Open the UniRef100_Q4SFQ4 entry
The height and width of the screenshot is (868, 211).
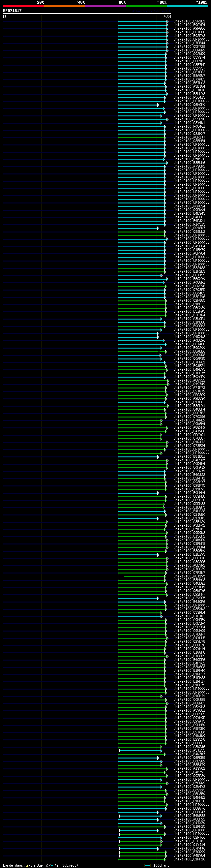(189, 246)
